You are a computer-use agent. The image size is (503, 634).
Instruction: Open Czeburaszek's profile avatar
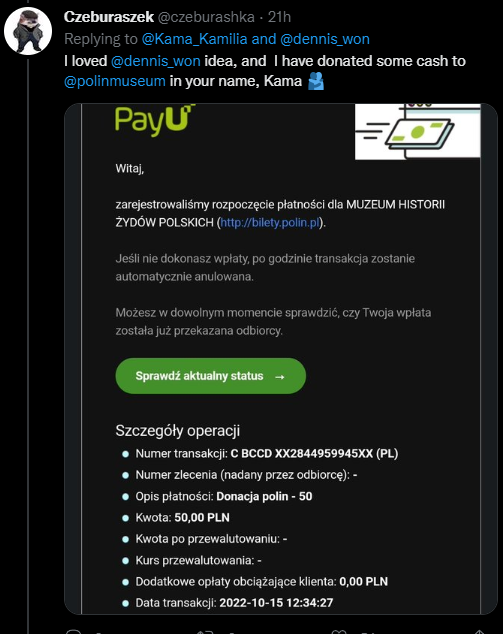(28, 31)
